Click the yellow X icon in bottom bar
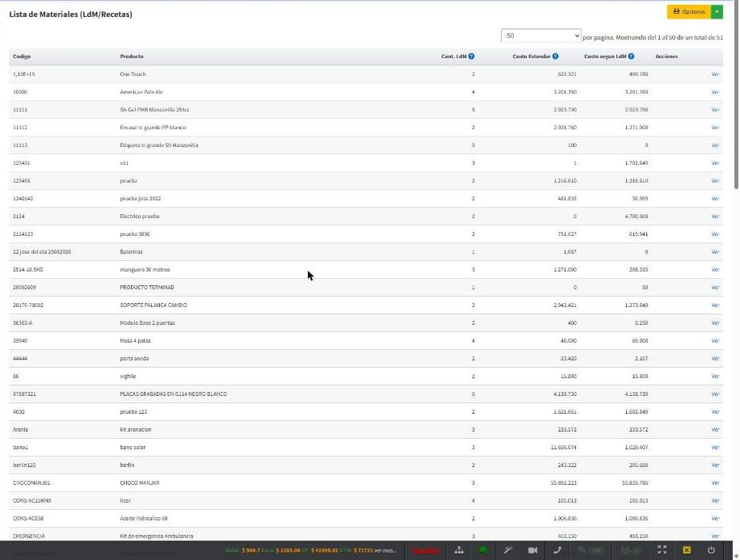 pos(687,550)
